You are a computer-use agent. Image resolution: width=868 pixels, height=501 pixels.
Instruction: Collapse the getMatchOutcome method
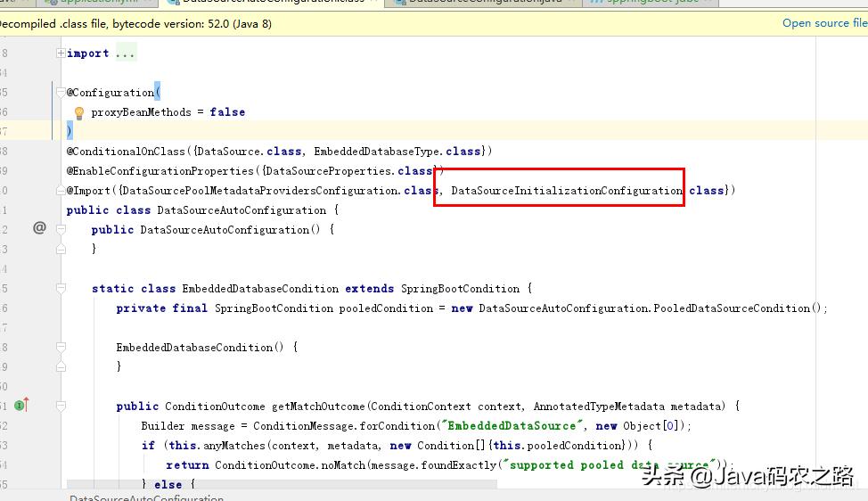61,407
